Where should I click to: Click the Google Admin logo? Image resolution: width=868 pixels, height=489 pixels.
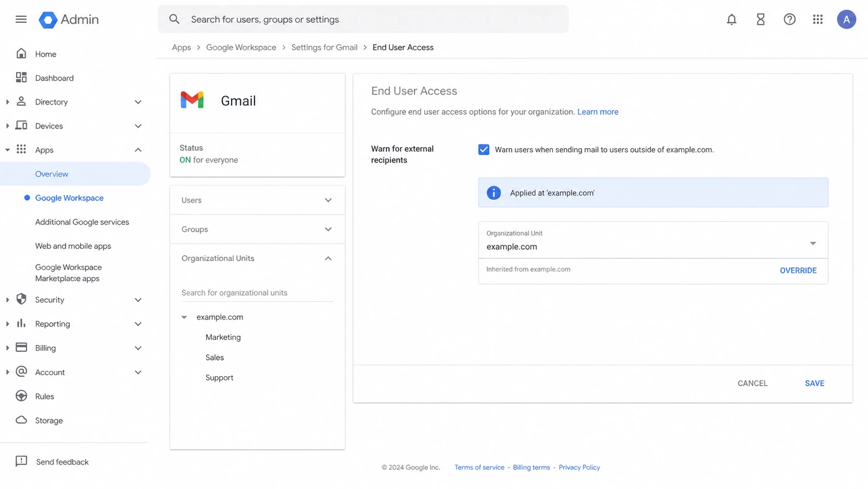69,20
